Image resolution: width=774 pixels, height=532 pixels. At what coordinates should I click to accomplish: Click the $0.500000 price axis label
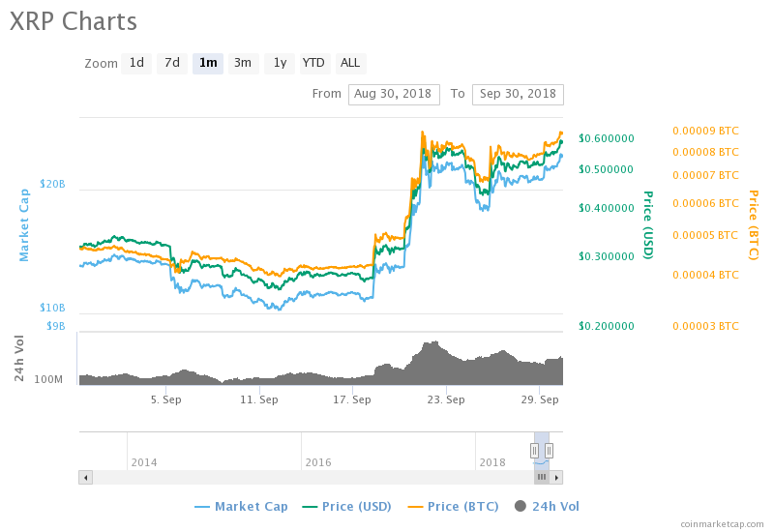click(x=607, y=170)
